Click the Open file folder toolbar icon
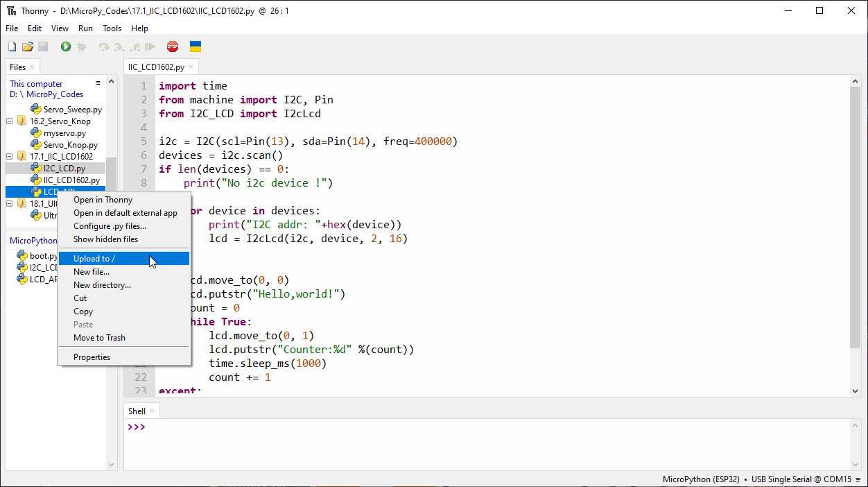Viewport: 868px width, 487px height. 28,46
